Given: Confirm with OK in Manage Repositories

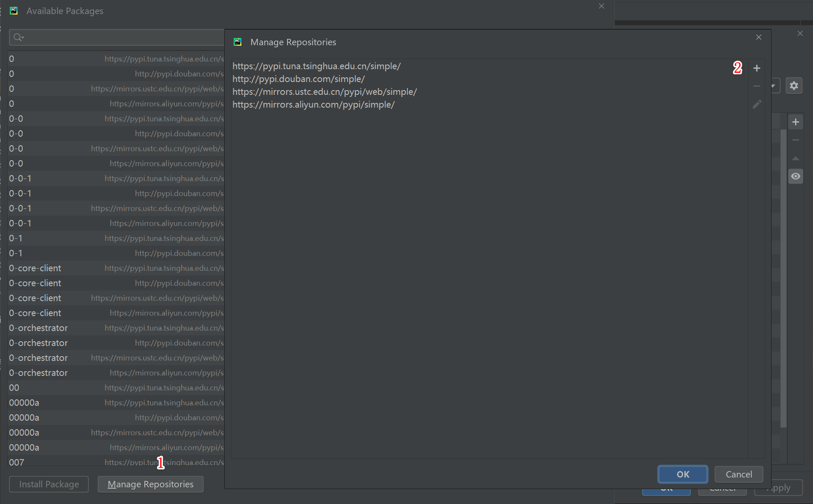Looking at the screenshot, I should (683, 474).
